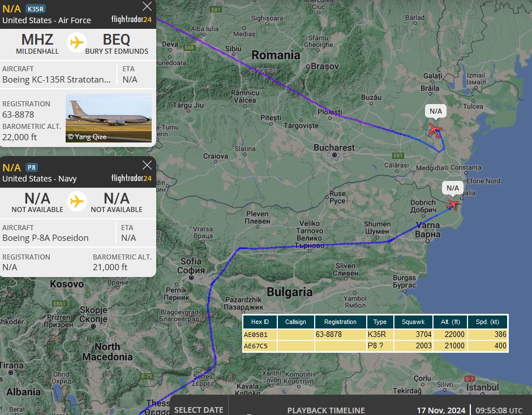The height and width of the screenshot is (415, 532).
Task: Click the Hex ID column header
Action: click(260, 322)
